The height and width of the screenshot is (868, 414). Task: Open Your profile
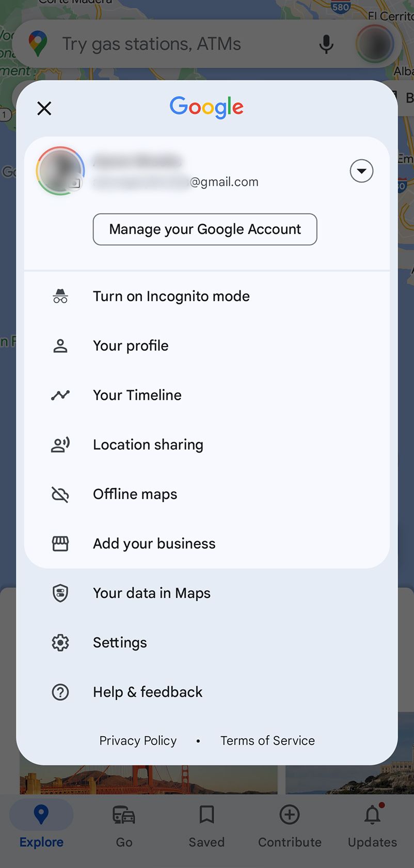pyautogui.click(x=131, y=345)
